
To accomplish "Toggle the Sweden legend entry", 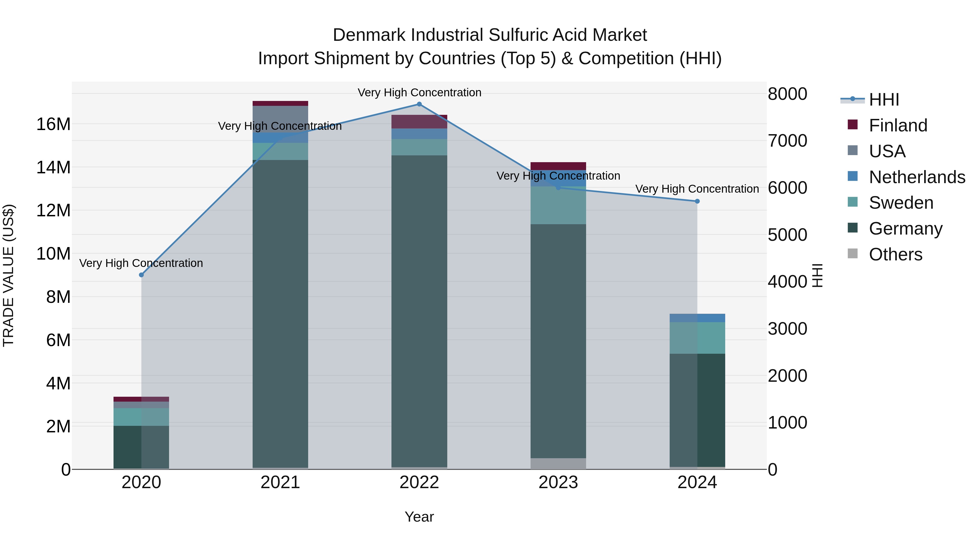I will [891, 202].
